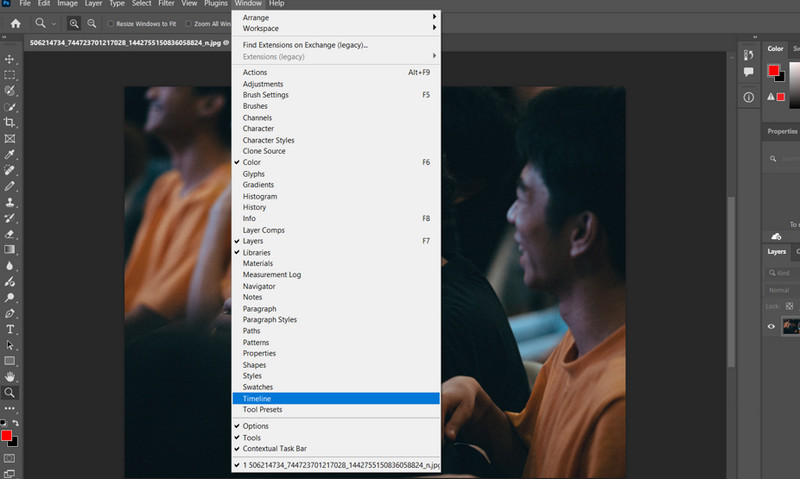800x479 pixels.
Task: Select the Hand tool
Action: [x=9, y=376]
